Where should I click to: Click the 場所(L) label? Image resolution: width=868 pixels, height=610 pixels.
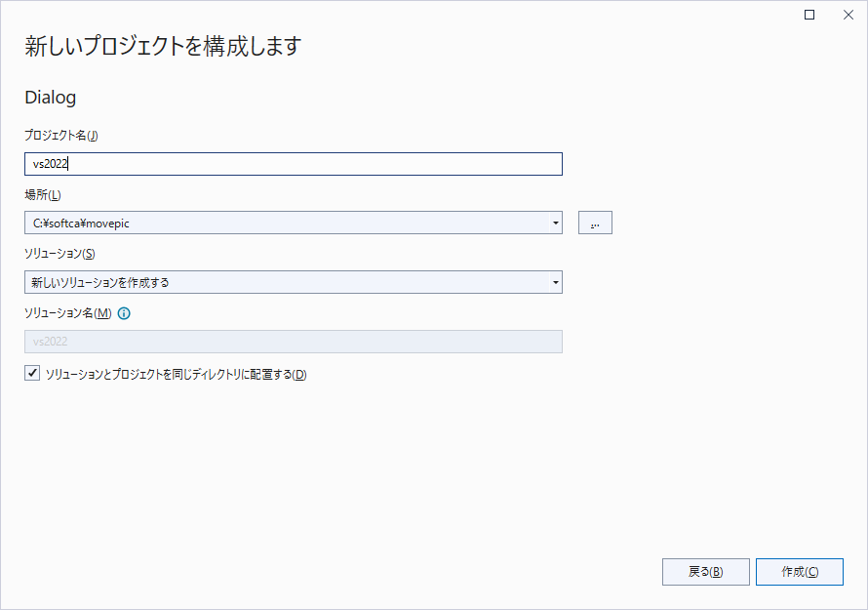click(x=43, y=195)
